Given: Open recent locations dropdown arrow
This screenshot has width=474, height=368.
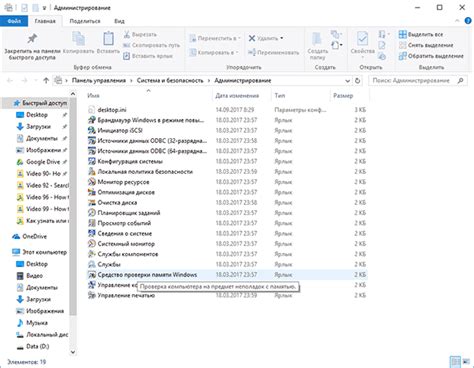Looking at the screenshot, I should 36,80.
